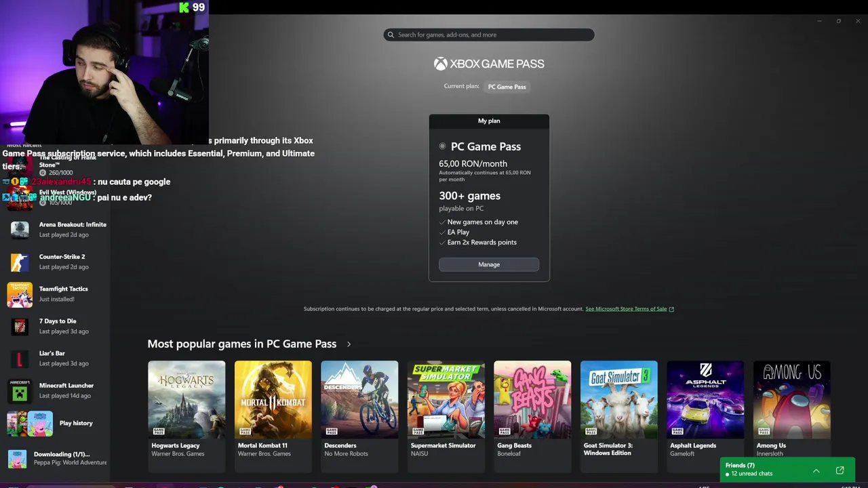Open Friends (7) unread chats bar
Screen dimensions: 868x488
(787, 470)
